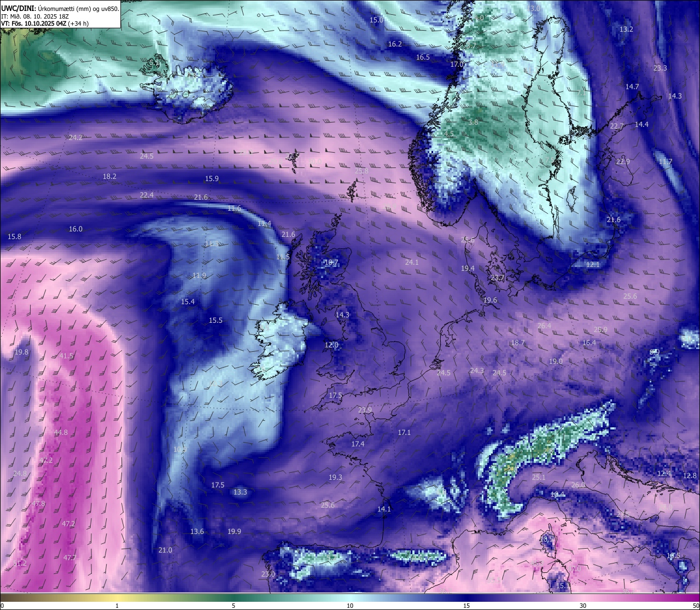Select the 19.3 value label
The height and width of the screenshot is (610, 700).
pos(335,477)
